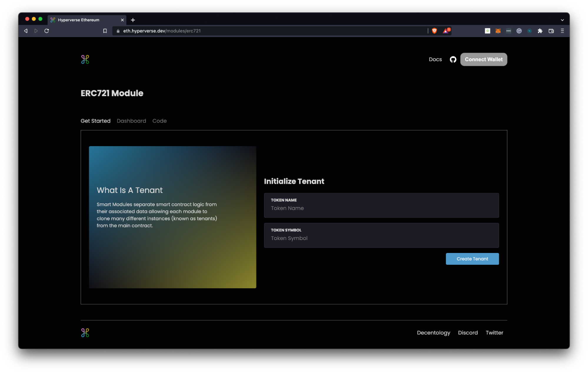This screenshot has width=588, height=373.
Task: Open the Discord footer link
Action: [x=468, y=333]
